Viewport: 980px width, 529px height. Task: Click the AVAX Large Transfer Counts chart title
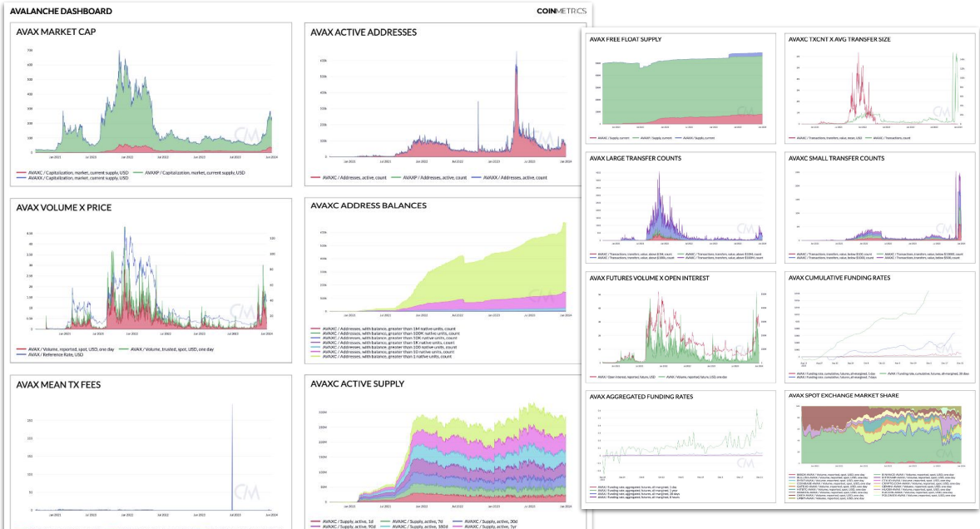[635, 158]
